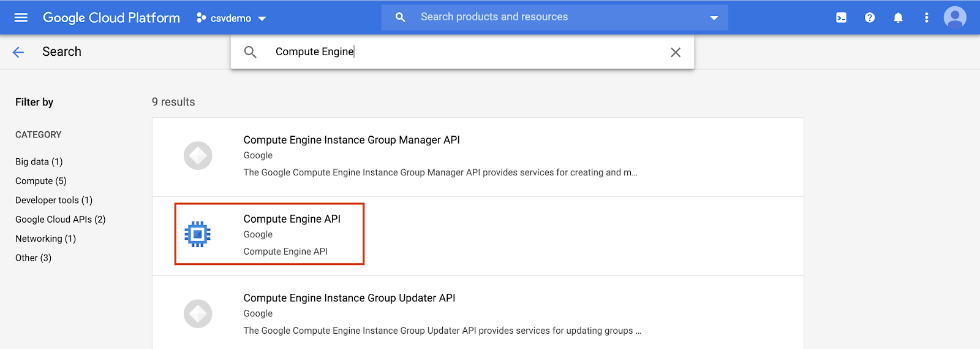Open the Help question mark icon
The image size is (980, 349).
click(870, 18)
